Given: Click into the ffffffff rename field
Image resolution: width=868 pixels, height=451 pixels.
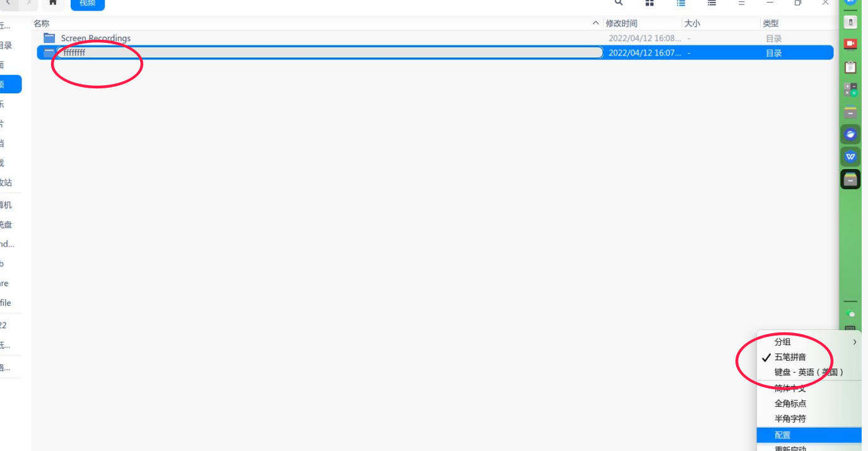Looking at the screenshot, I should [x=330, y=53].
